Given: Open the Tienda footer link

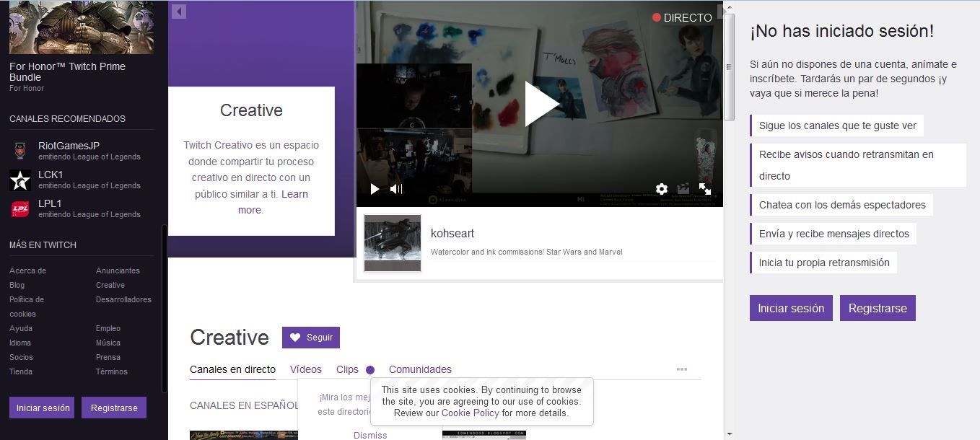Looking at the screenshot, I should [x=21, y=371].
